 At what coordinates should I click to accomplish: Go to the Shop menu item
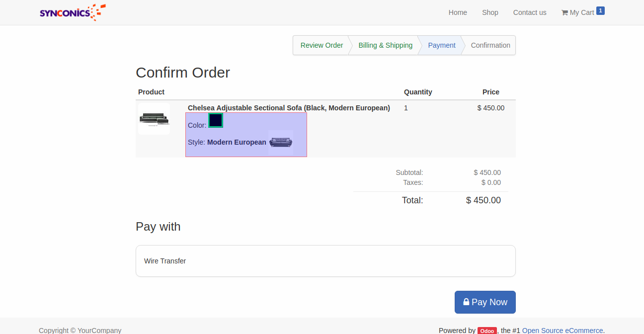tap(490, 12)
